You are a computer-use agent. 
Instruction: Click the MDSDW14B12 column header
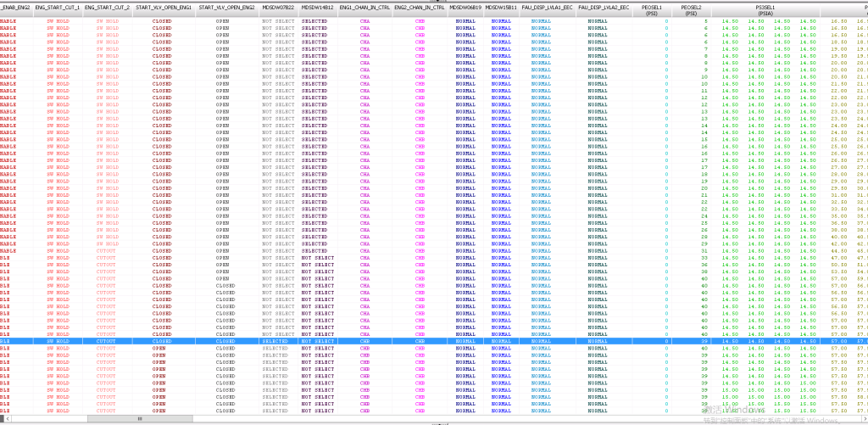[318, 7]
